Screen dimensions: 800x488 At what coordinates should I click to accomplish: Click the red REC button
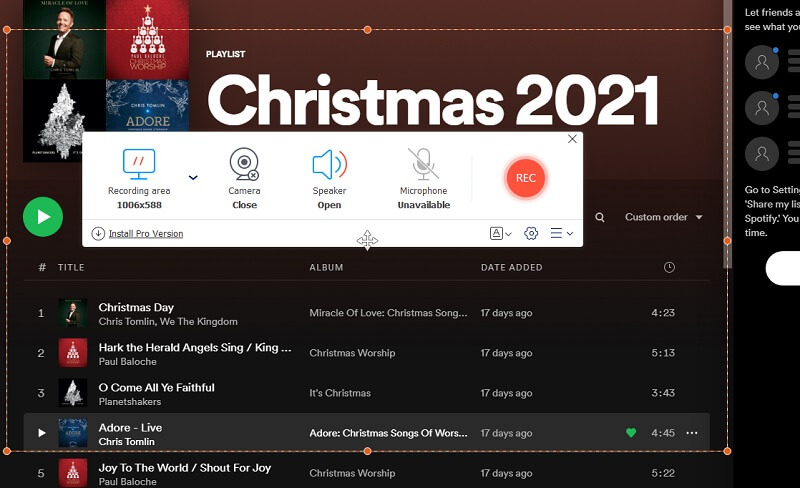tap(526, 178)
